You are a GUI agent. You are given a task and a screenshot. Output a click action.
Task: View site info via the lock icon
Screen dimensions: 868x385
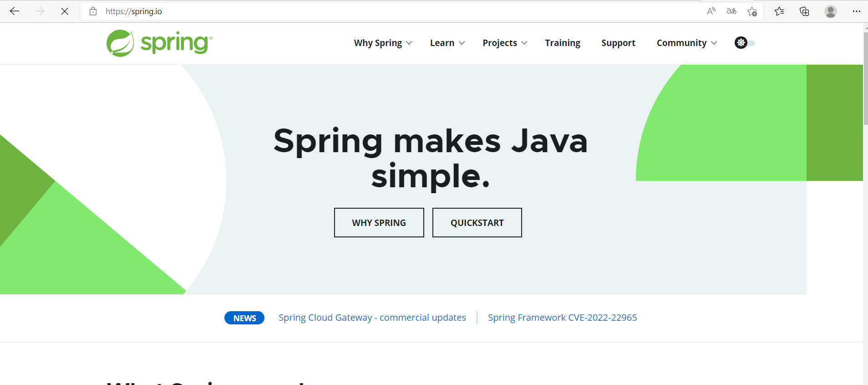click(93, 11)
